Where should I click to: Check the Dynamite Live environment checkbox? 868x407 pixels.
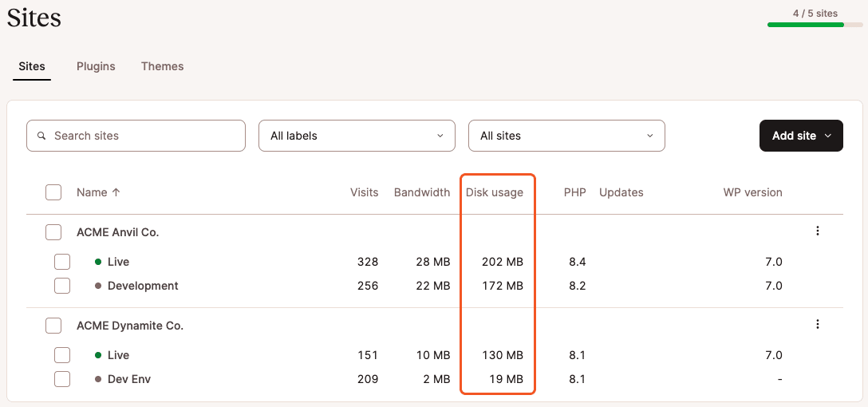[62, 354]
